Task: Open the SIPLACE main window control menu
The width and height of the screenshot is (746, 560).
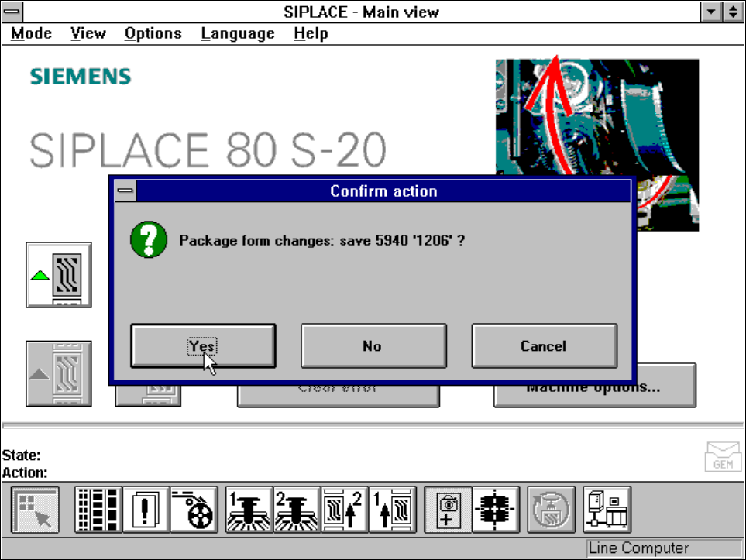Action: point(12,12)
